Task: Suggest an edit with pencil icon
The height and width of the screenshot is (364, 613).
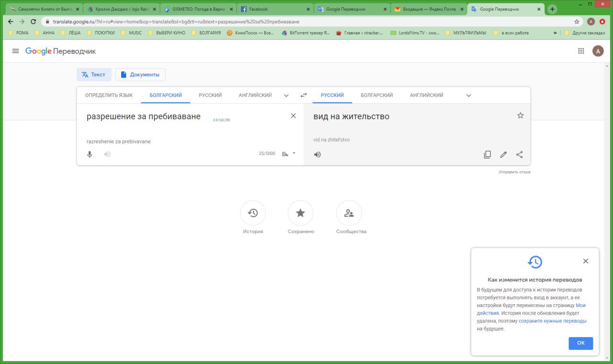Action: (503, 154)
